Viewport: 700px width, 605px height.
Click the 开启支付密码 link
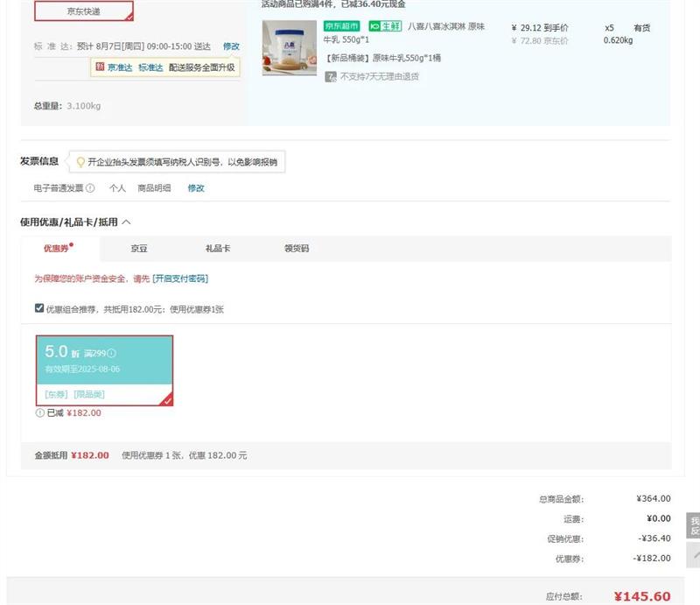pyautogui.click(x=180, y=278)
